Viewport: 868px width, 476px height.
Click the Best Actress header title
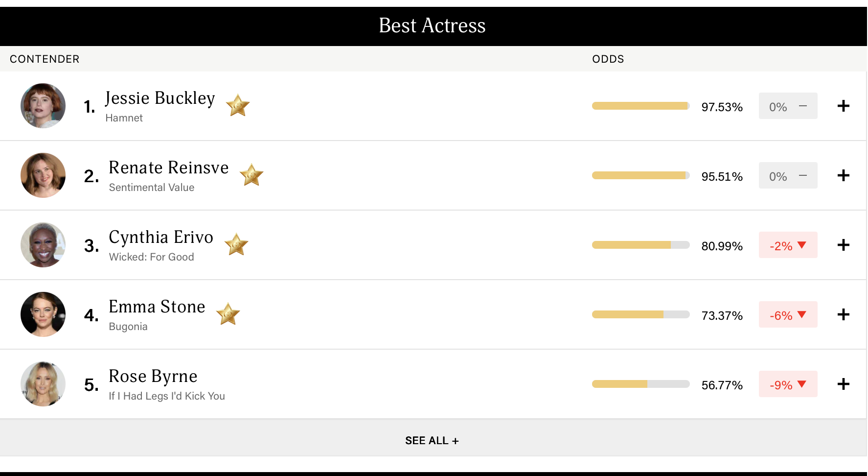coord(432,25)
